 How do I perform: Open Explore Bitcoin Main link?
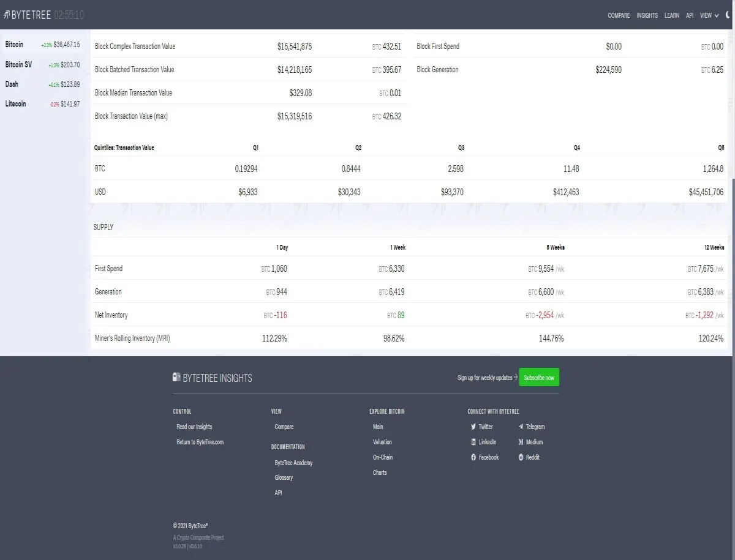click(x=378, y=427)
